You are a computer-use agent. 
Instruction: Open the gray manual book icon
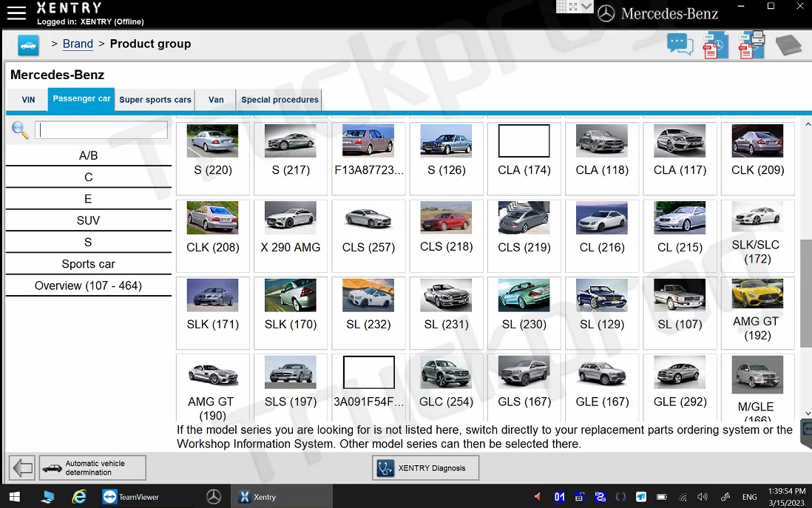click(x=788, y=45)
